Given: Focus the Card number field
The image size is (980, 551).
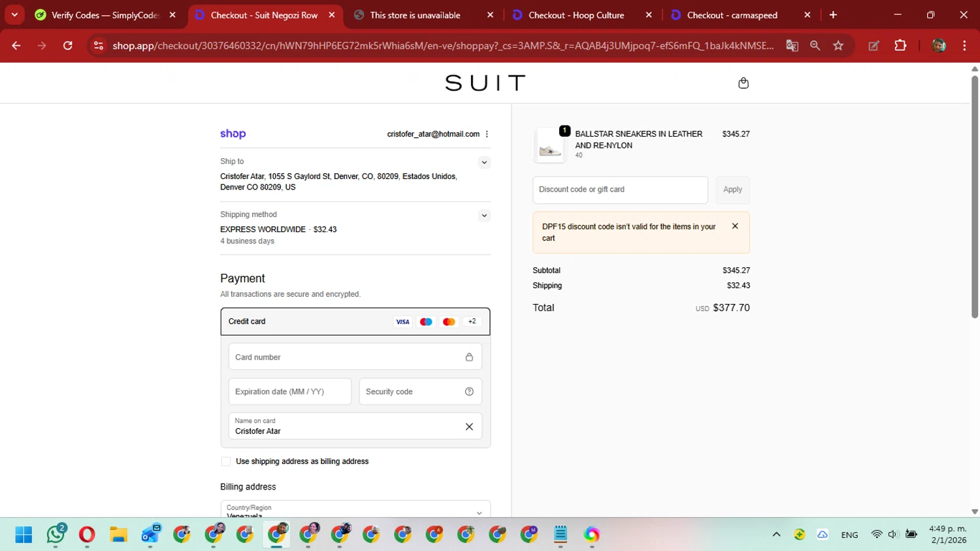Looking at the screenshot, I should click(x=355, y=357).
